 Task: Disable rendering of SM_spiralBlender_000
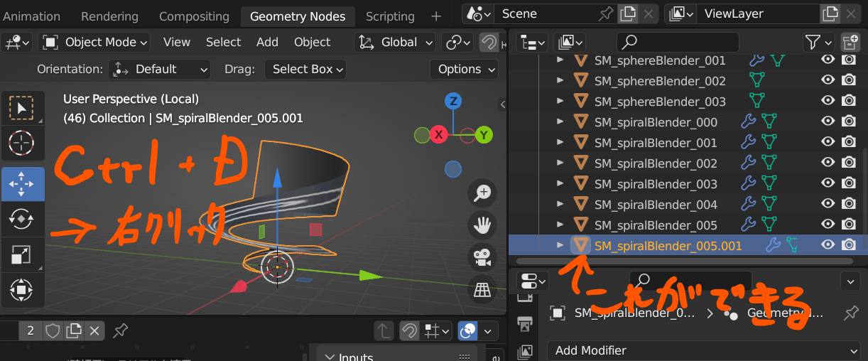click(848, 122)
